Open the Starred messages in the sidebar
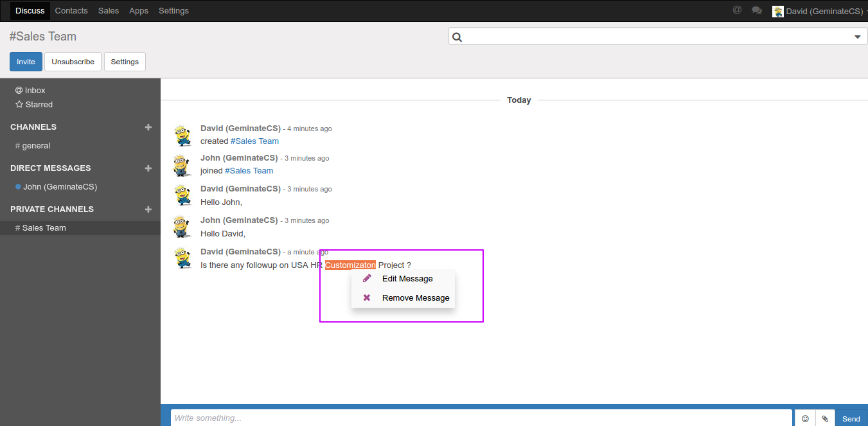Image resolution: width=868 pixels, height=426 pixels. pyautogui.click(x=34, y=105)
